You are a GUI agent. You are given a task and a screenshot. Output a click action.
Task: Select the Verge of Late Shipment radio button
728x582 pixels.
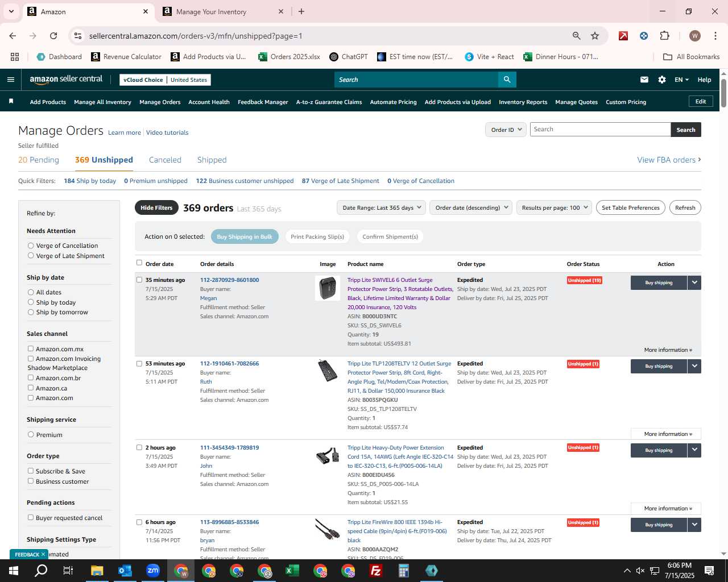coord(31,256)
